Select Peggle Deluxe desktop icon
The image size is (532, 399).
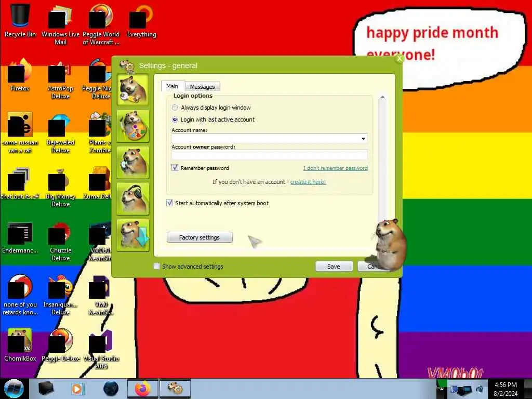click(60, 345)
